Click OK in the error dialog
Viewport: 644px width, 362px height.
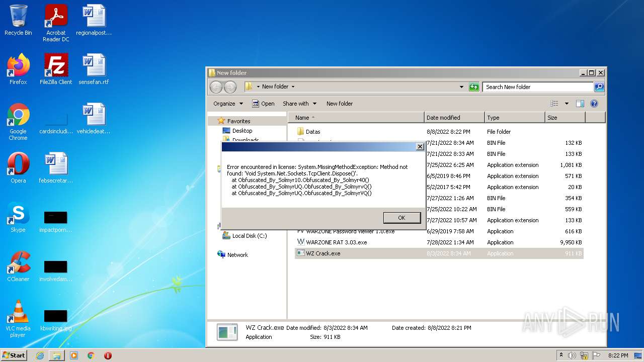[401, 218]
